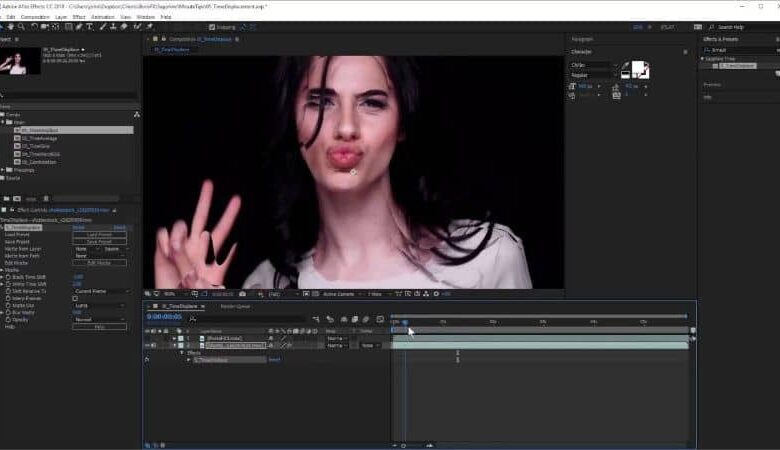Select the Pan Behind anchor point tool
The image size is (780, 450).
tap(56, 27)
